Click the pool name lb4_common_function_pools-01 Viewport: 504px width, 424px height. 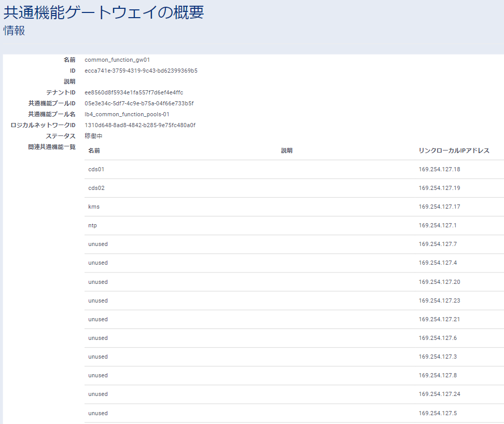127,114
